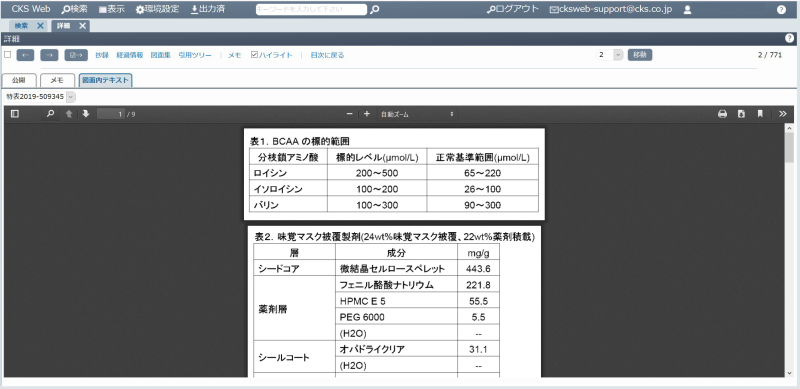800x389 pixels.
Task: Click the skip-forward arrow button
Action: tap(76, 55)
